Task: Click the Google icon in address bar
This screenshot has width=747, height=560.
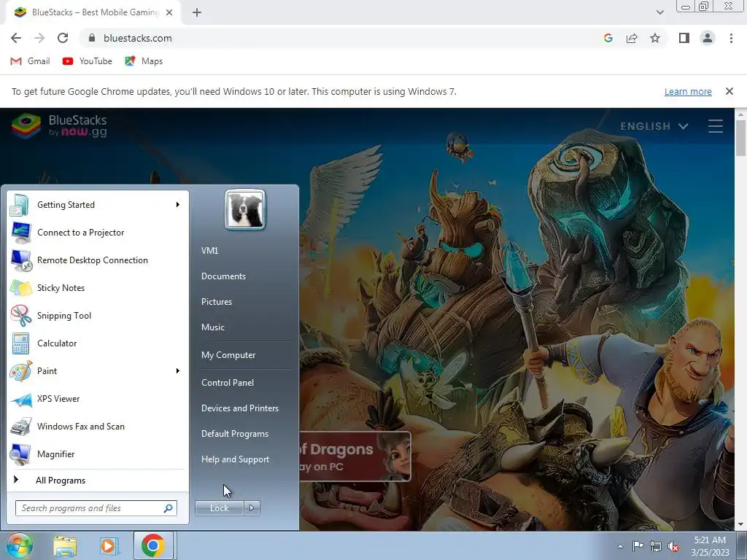Action: click(608, 38)
